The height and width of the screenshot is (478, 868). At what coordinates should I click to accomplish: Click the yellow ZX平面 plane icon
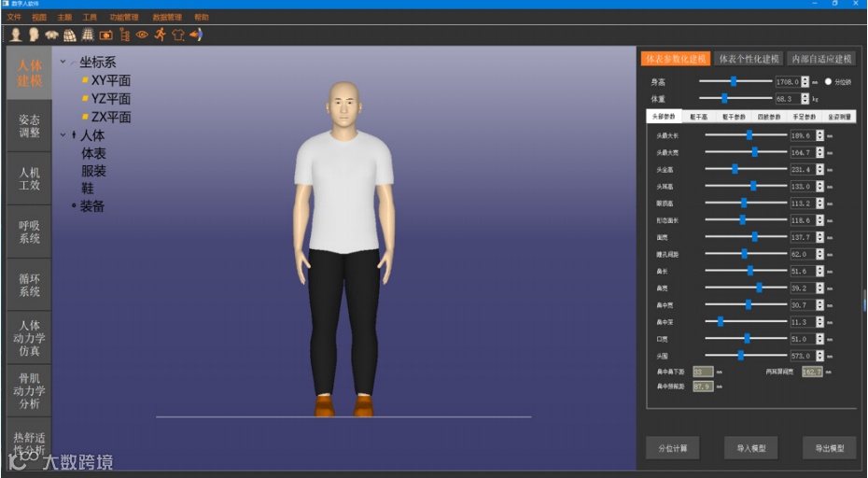click(x=85, y=117)
